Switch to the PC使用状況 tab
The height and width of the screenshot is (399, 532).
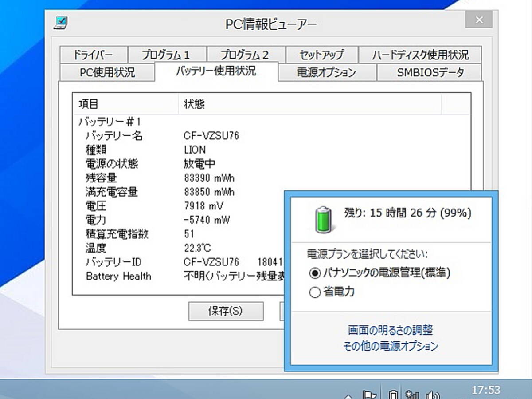[107, 72]
